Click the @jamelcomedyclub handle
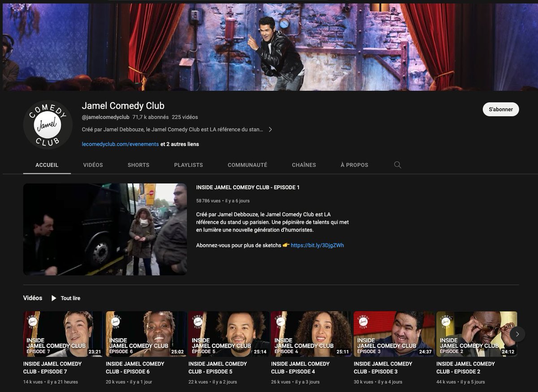 [106, 117]
